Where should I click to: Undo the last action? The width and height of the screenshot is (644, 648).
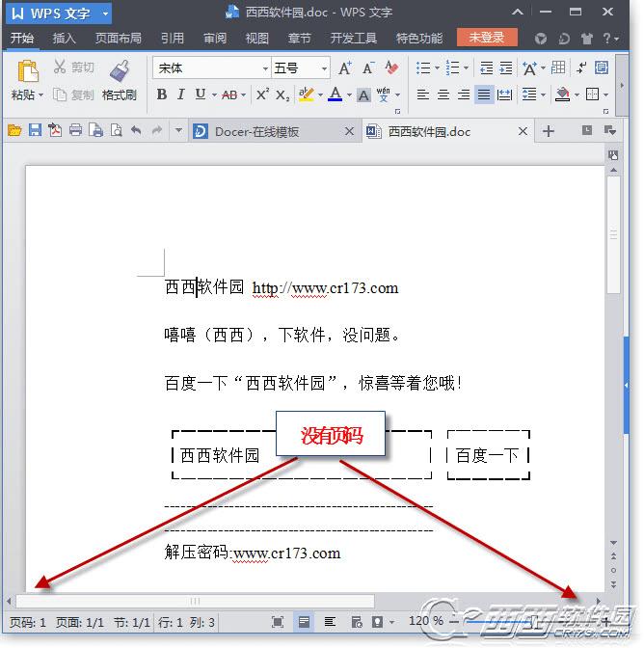(136, 130)
